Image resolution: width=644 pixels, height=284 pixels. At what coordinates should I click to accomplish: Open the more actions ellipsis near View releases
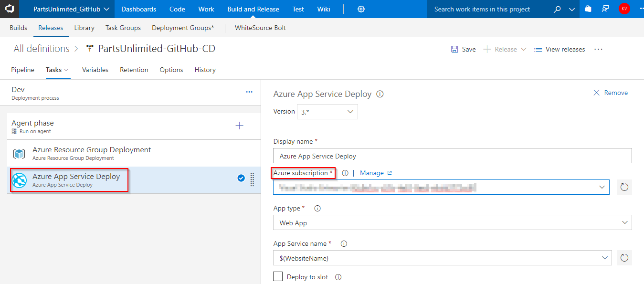click(599, 49)
